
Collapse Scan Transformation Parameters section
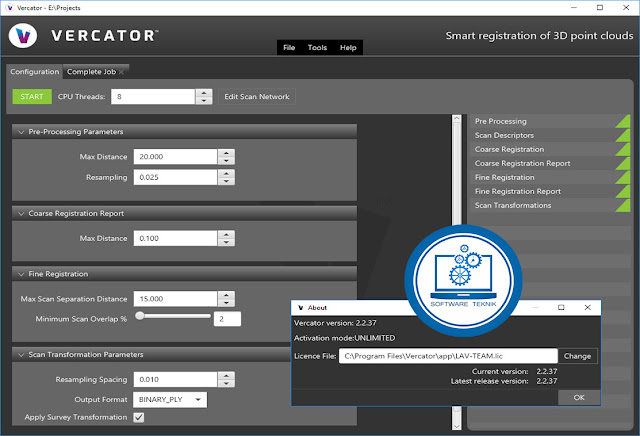click(x=21, y=355)
